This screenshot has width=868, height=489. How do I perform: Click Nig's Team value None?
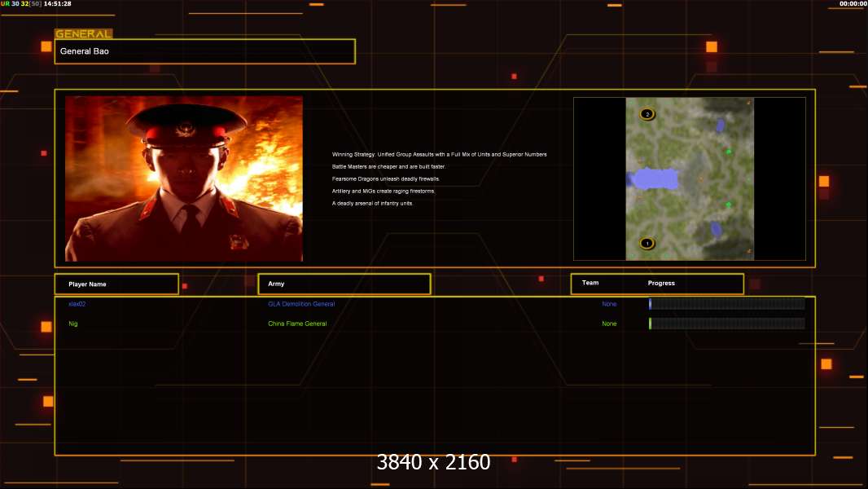(x=609, y=324)
